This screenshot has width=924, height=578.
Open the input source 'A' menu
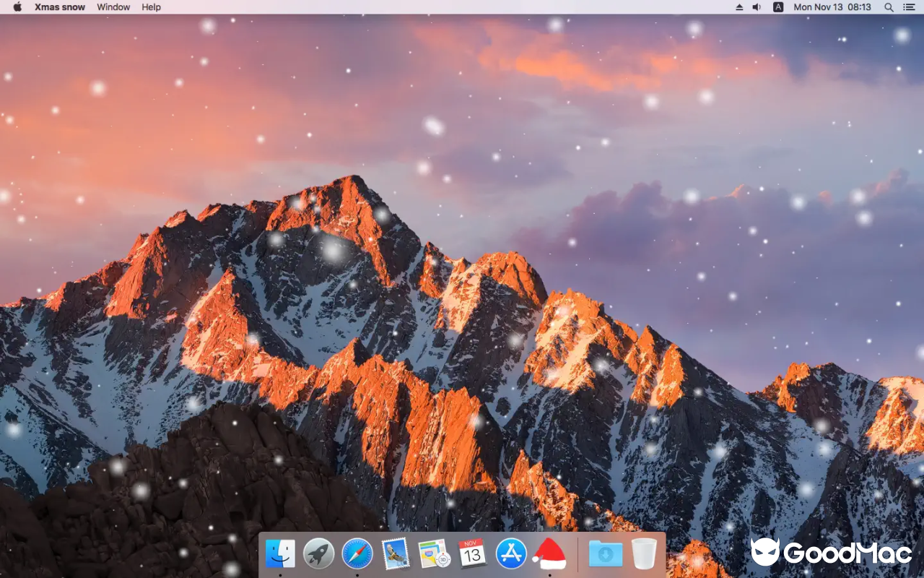tap(778, 7)
